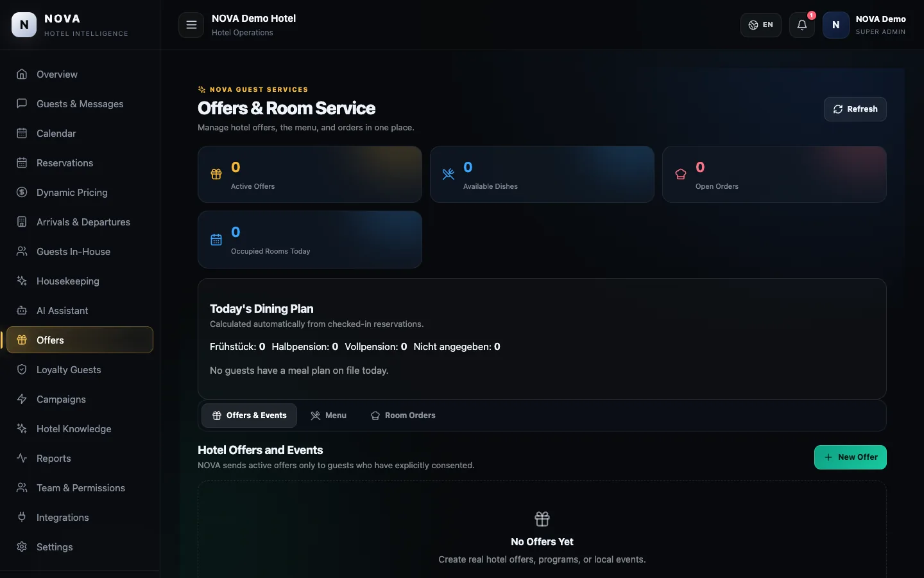This screenshot has height=578, width=924.
Task: Click the Integrations plug icon
Action: [x=22, y=517]
